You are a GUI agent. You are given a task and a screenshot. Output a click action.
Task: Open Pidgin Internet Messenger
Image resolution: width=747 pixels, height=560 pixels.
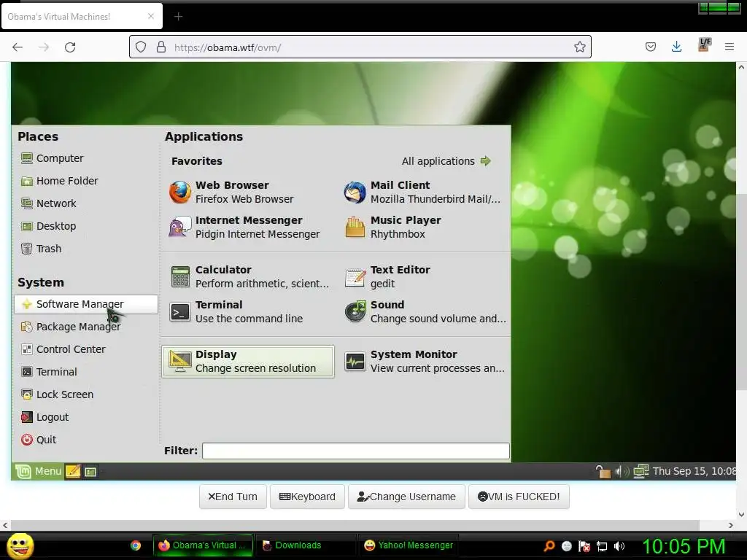[248, 227]
